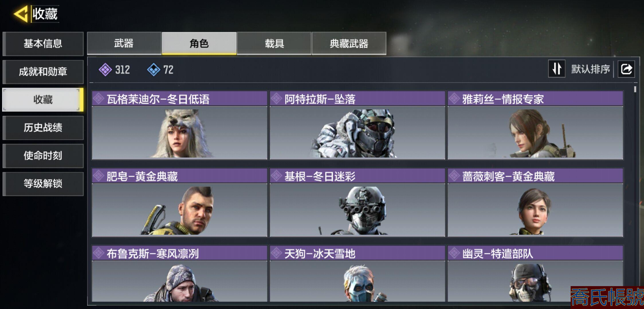Click the share export icon

(x=626, y=69)
